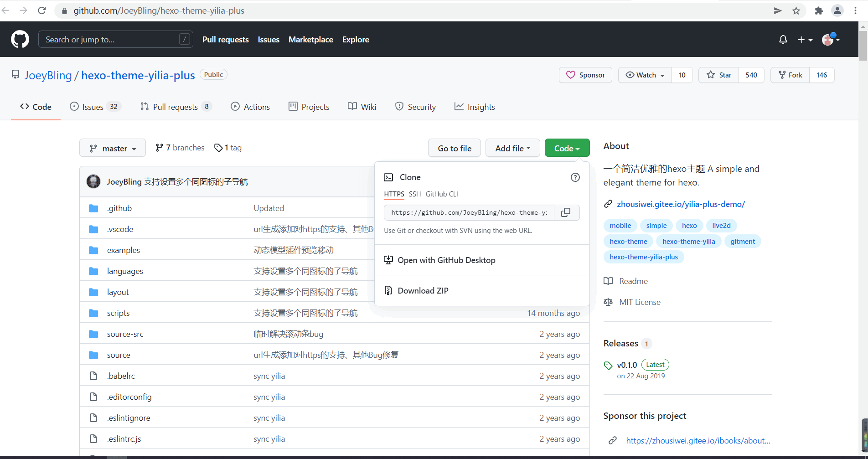Expand the master branch dropdown

pyautogui.click(x=113, y=148)
